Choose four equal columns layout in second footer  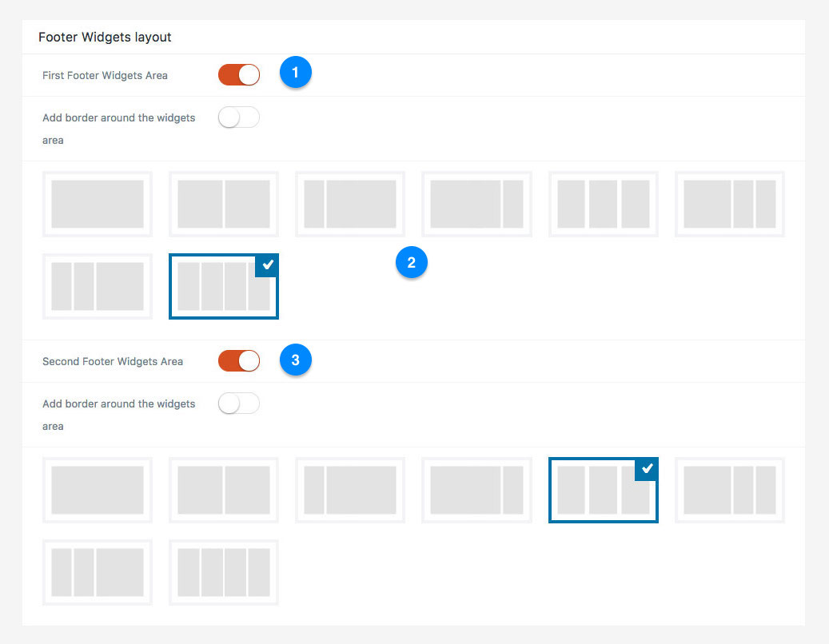coord(224,572)
